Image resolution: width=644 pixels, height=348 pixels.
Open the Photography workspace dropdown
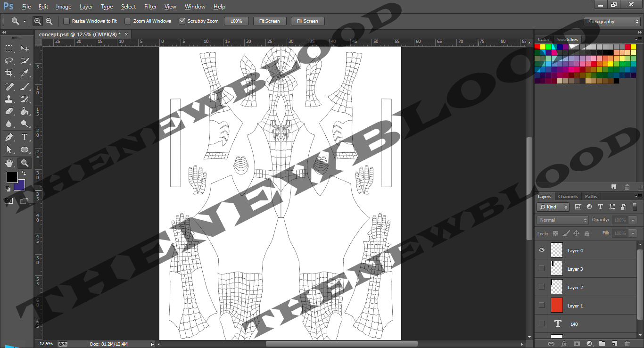coord(612,22)
